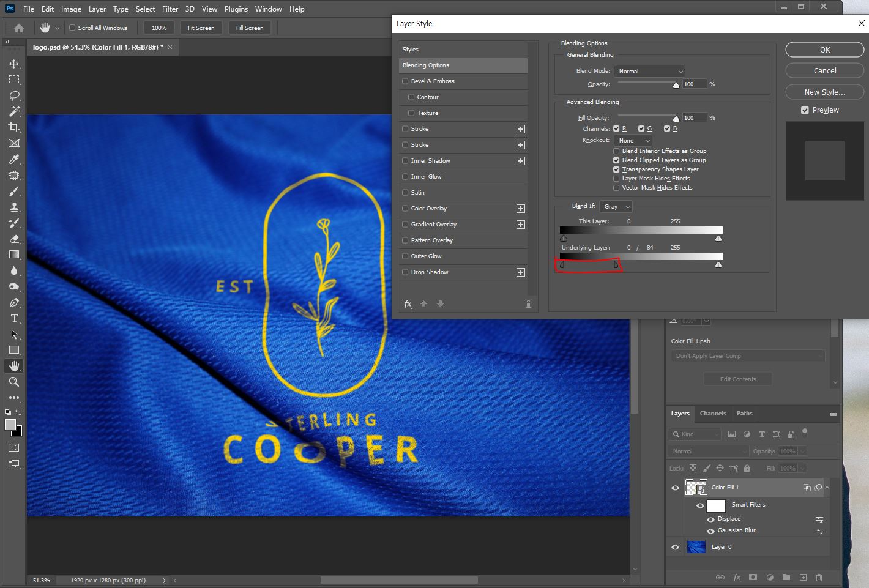869x588 pixels.
Task: Open the Blend Mode dropdown
Action: pyautogui.click(x=649, y=72)
